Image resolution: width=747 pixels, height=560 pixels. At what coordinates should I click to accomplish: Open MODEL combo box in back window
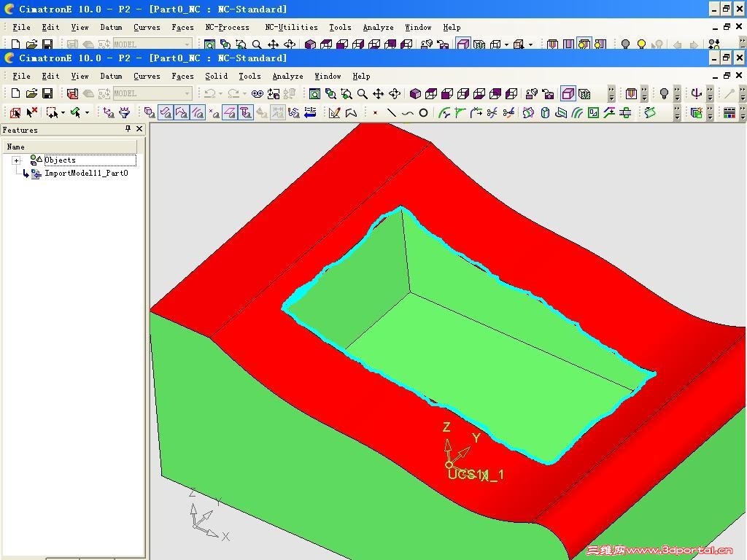pos(152,44)
